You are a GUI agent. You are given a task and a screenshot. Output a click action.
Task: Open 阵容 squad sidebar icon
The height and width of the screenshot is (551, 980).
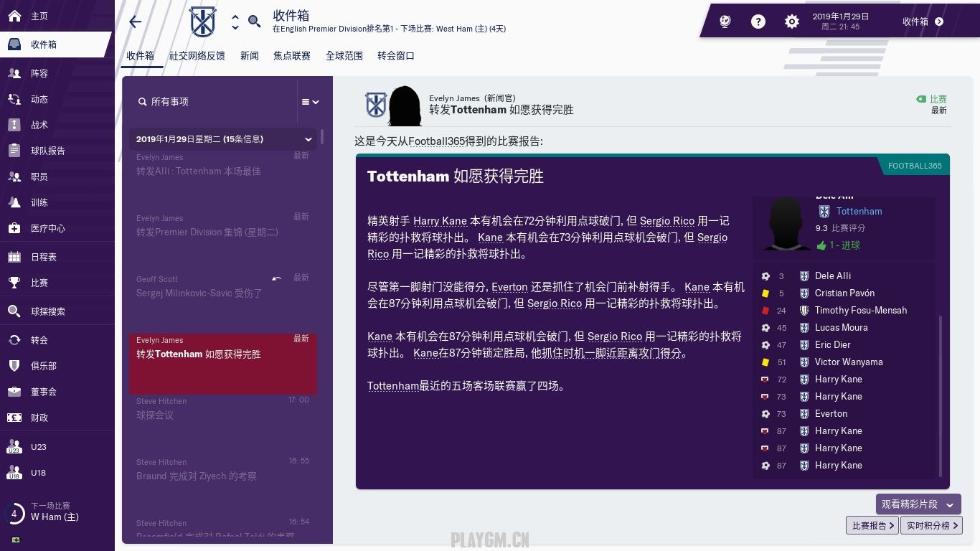pos(14,73)
